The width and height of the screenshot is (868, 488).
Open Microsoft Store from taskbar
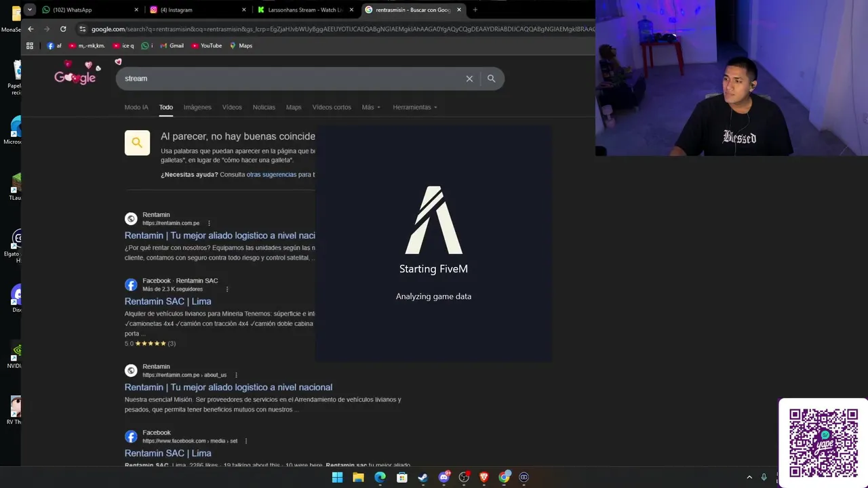click(401, 477)
